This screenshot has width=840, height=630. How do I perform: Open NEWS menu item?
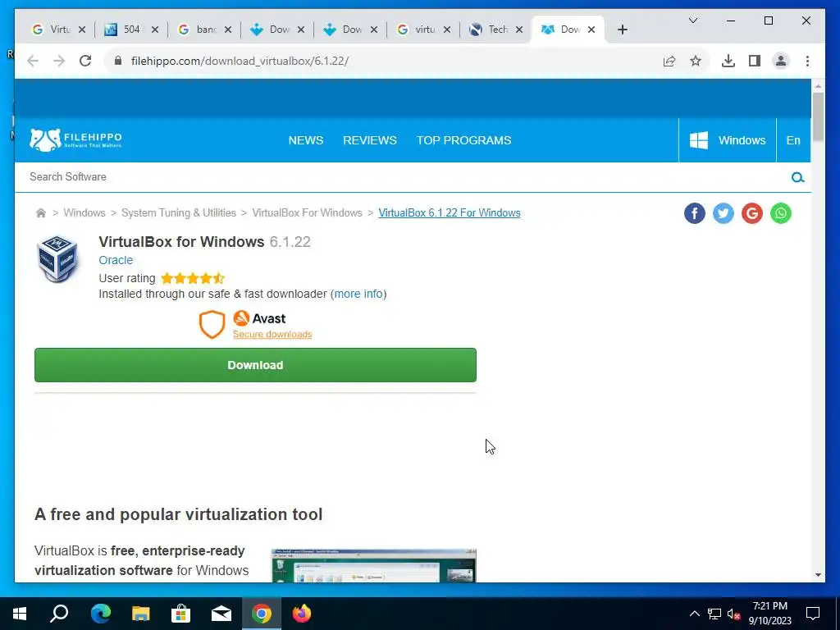(306, 140)
